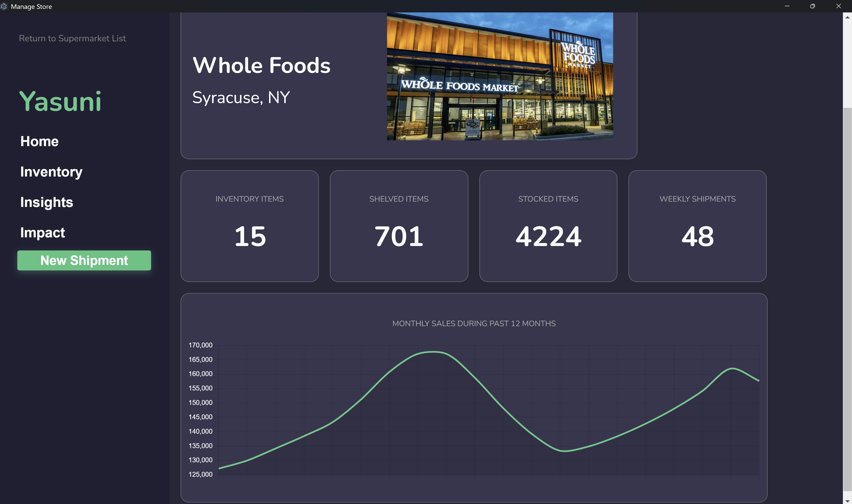Minimize the Manage Store window

(x=787, y=6)
